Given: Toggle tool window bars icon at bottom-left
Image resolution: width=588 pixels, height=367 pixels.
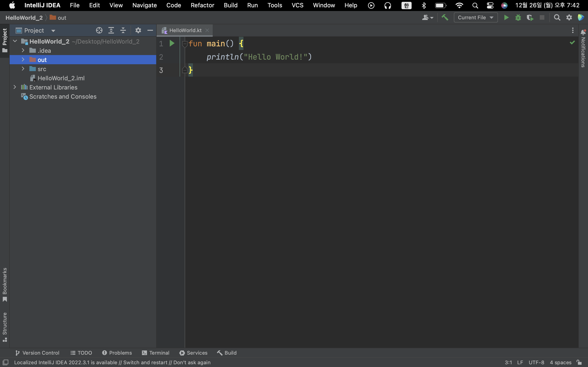Looking at the screenshot, I should click(5, 362).
